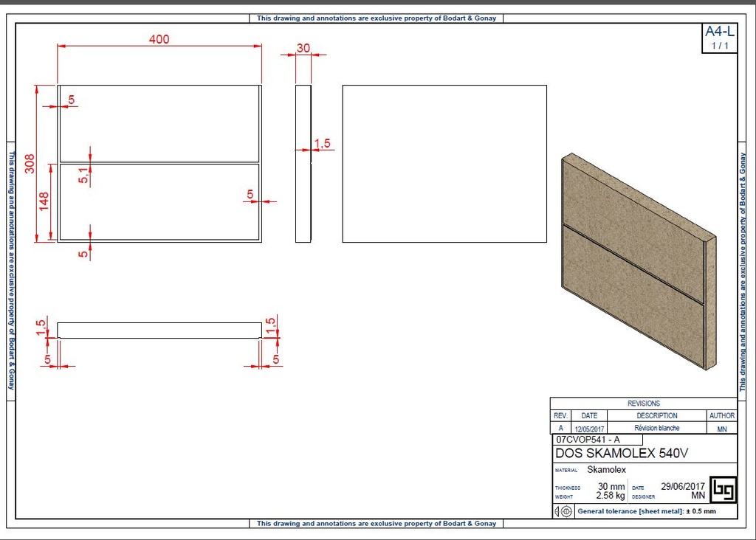
Task: Click the 30 mm thickness value
Action: coord(611,487)
